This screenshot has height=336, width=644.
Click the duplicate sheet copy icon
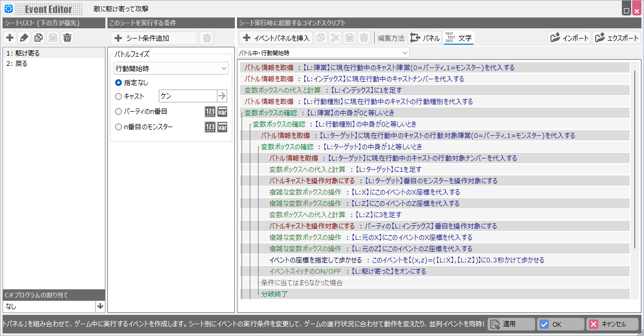point(39,38)
